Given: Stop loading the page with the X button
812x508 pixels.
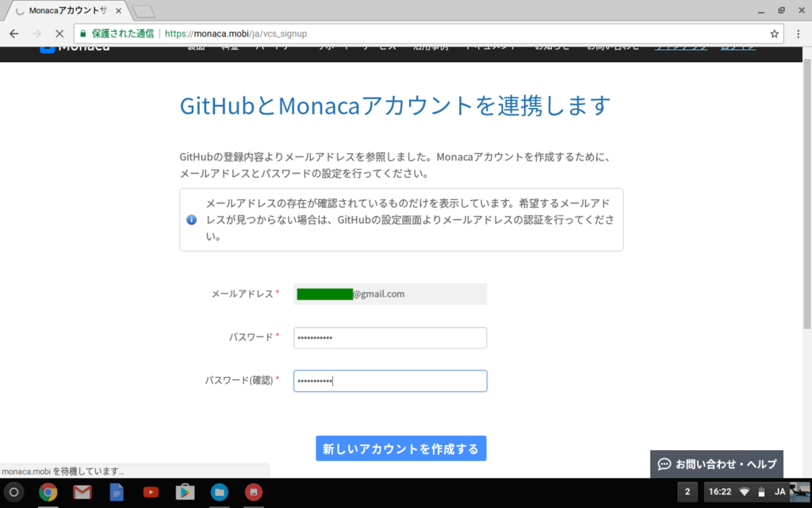Looking at the screenshot, I should point(59,33).
